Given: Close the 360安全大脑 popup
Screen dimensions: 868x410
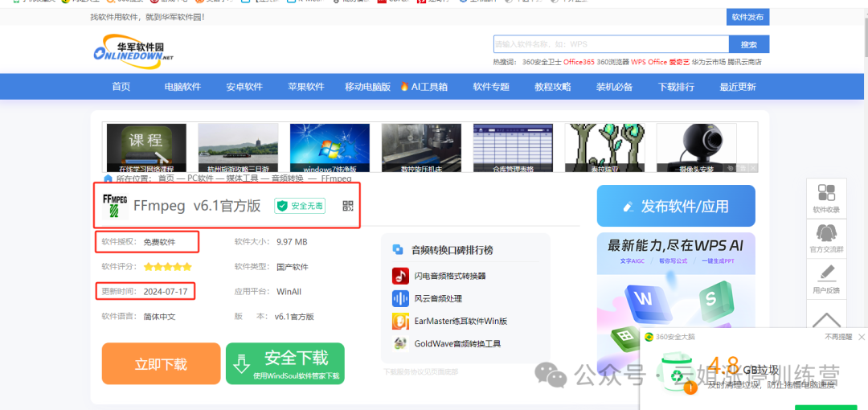Looking at the screenshot, I should point(862,337).
